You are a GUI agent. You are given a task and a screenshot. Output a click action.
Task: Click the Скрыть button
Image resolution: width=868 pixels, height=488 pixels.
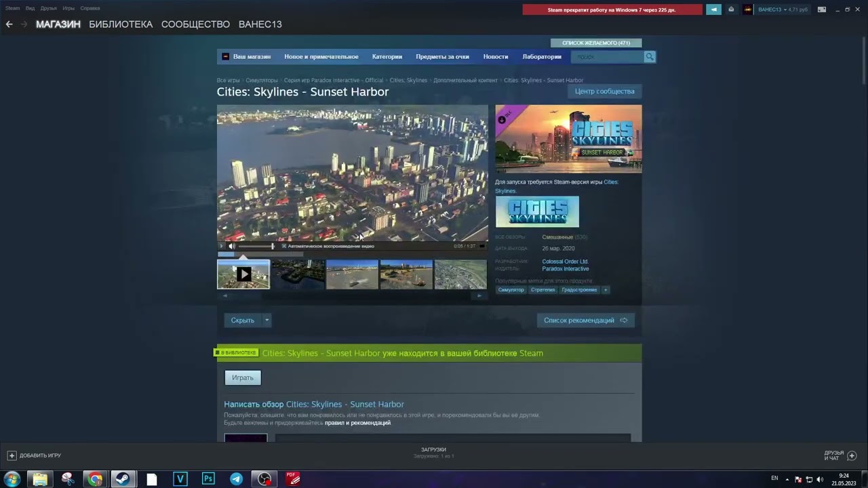243,321
